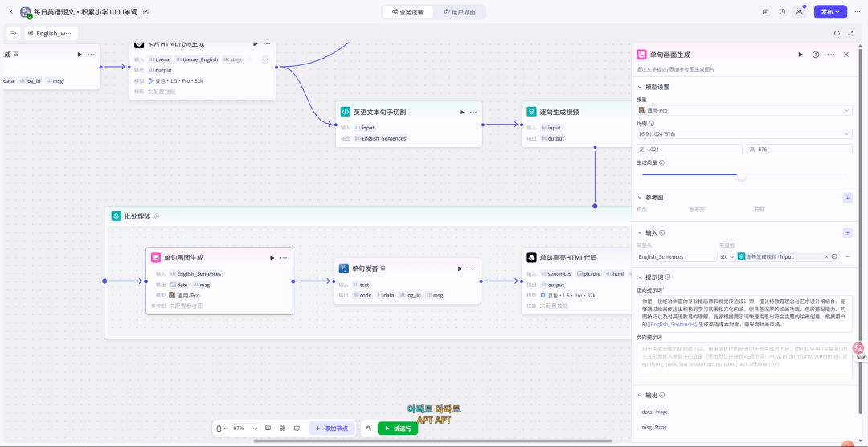Open more options on 卡片HTML代码生成 node

(267, 43)
